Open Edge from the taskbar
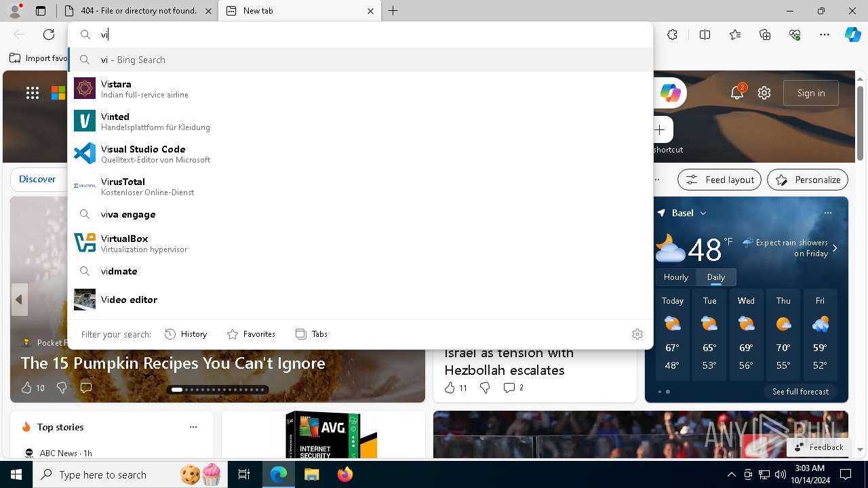This screenshot has height=488, width=868. 279,474
